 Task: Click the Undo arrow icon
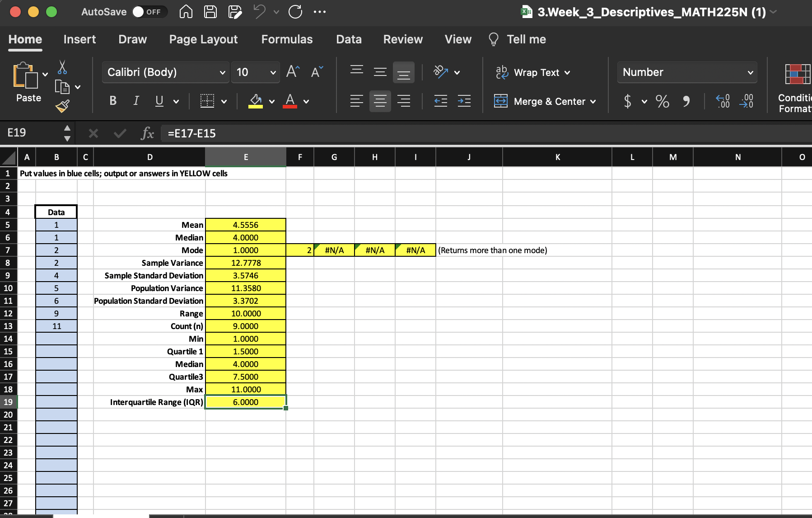pyautogui.click(x=260, y=12)
